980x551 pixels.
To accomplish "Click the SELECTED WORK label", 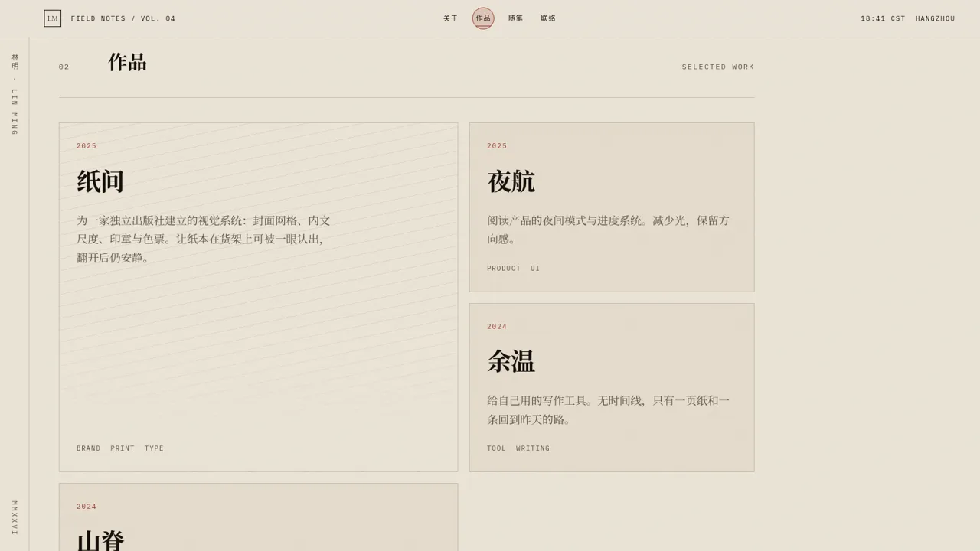I will [x=718, y=67].
